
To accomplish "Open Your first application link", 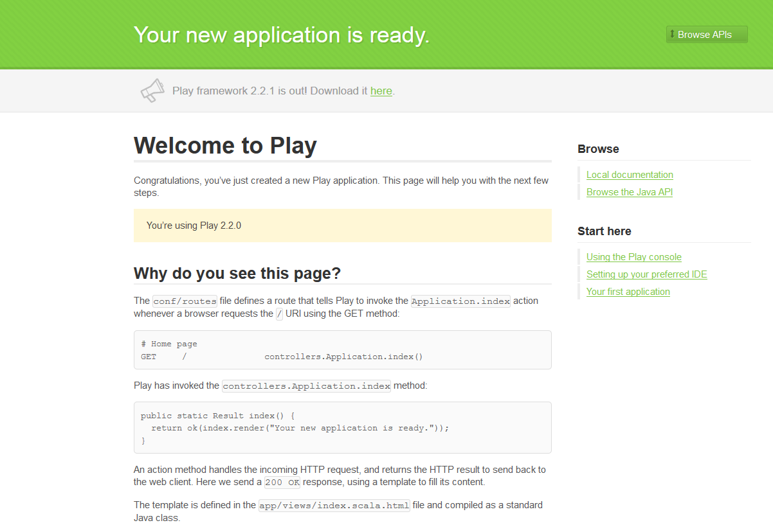I will 628,292.
